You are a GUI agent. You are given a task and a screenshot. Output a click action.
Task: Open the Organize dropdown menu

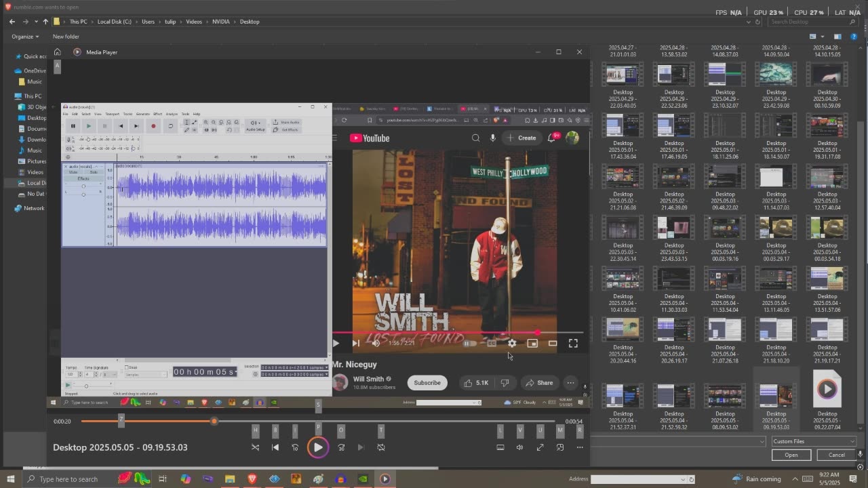pos(25,37)
